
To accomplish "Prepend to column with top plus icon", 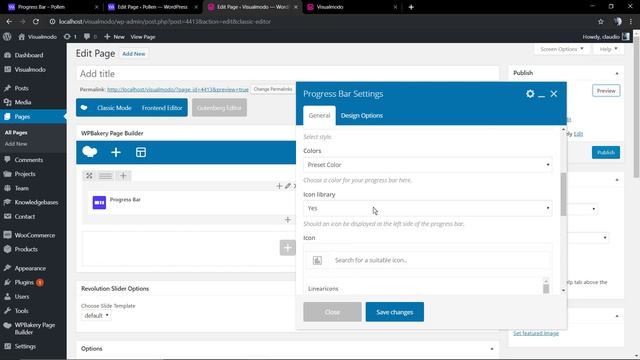I will (279, 186).
